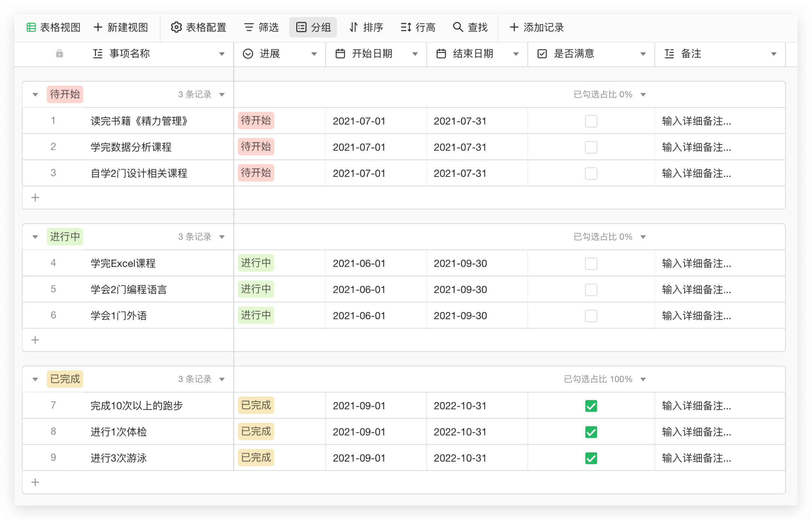812x520 pixels.
Task: Click the plus icon for new view
Action: pyautogui.click(x=98, y=27)
